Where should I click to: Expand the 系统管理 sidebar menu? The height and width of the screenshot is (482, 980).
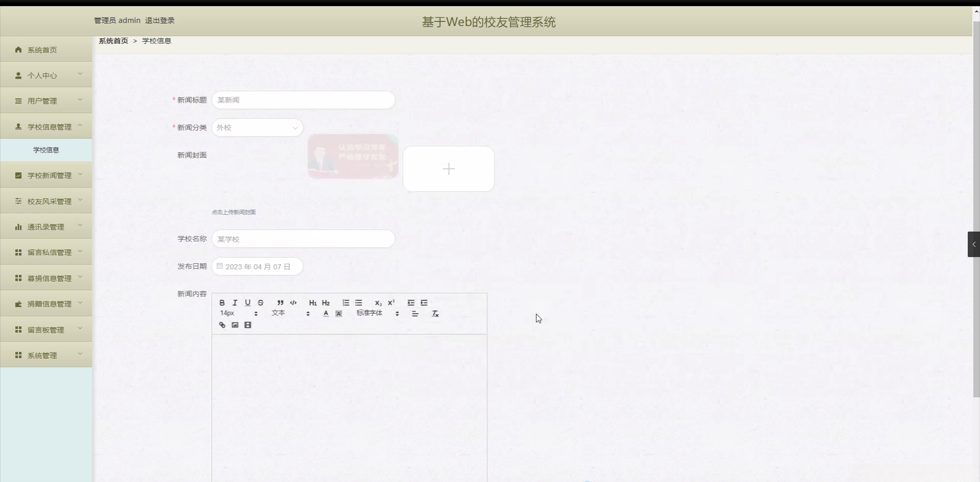(46, 355)
